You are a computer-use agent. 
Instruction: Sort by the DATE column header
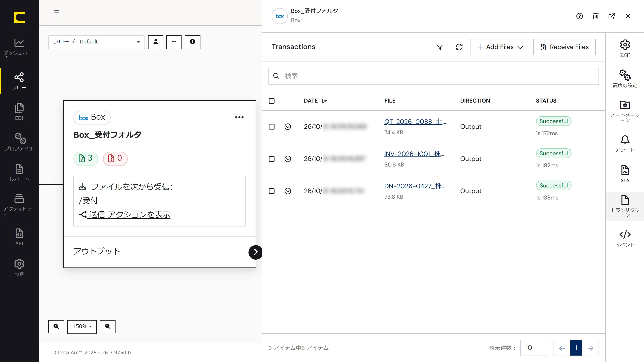tap(316, 101)
